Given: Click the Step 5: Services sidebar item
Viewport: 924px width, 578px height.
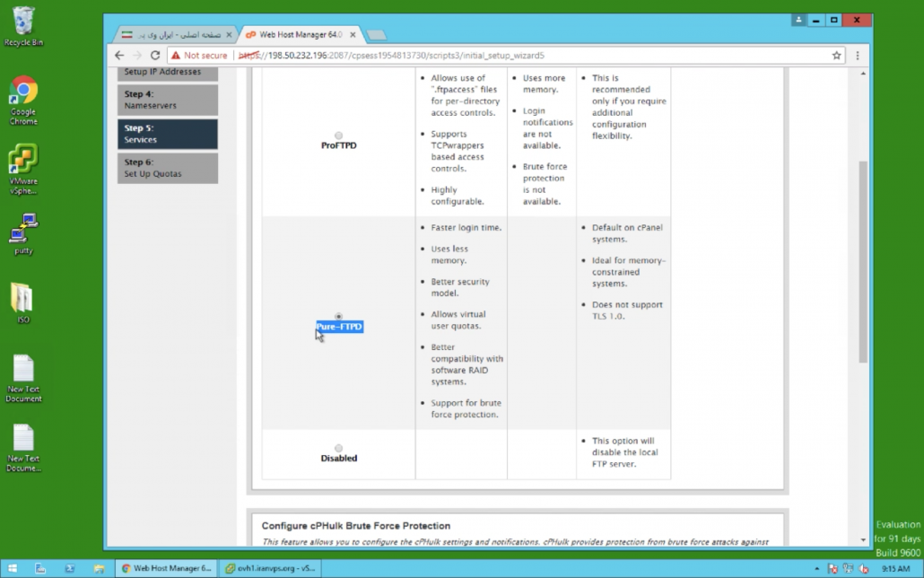Looking at the screenshot, I should [x=167, y=134].
